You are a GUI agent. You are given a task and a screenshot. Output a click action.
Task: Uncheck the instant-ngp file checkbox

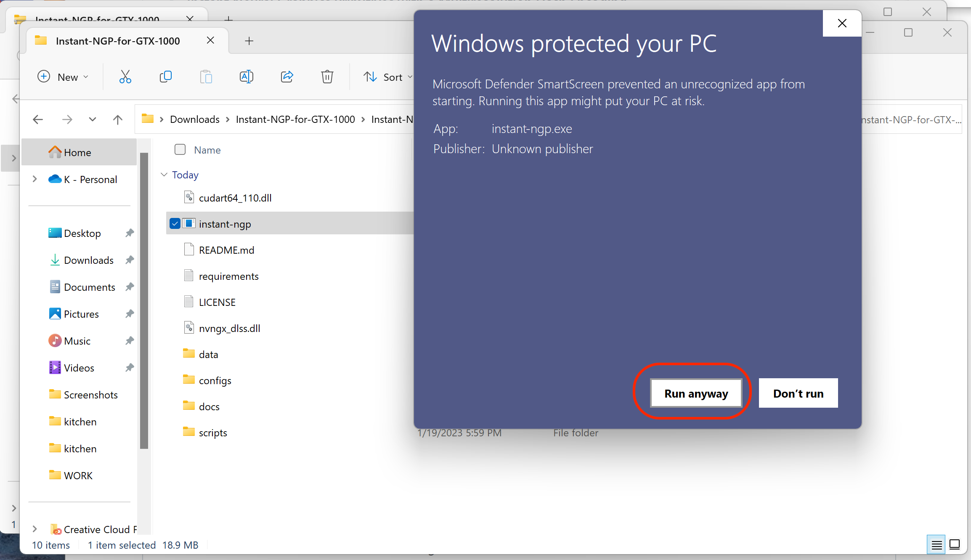click(175, 223)
